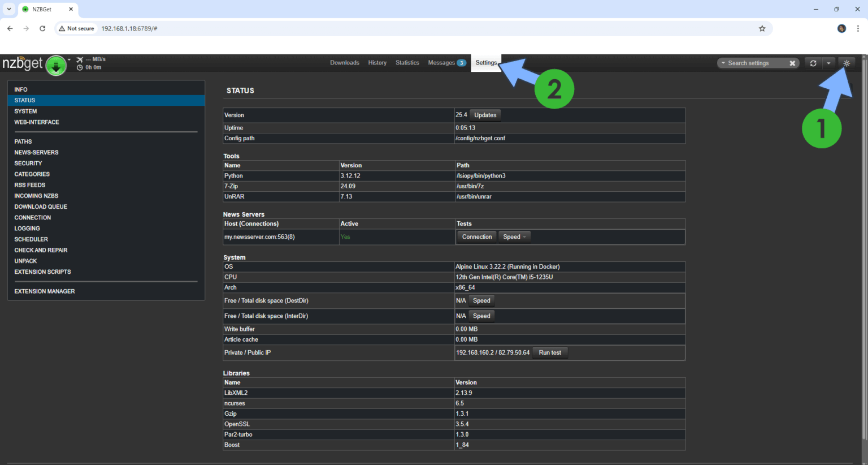Clear the search settings box with X
Viewport: 868px width, 465px height.
[792, 63]
